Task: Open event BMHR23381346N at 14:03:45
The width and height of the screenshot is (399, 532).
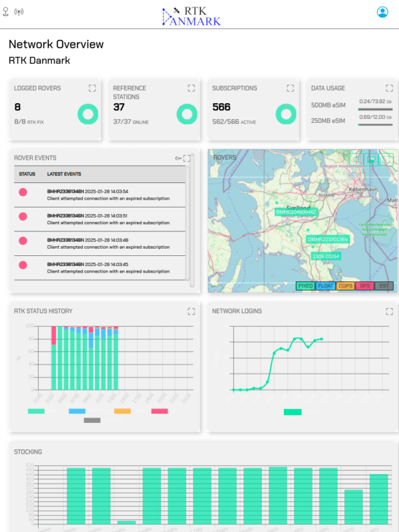Action: coord(100,268)
